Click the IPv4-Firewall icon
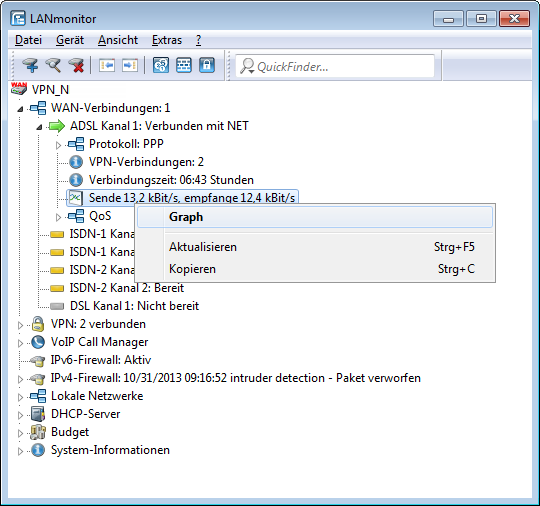 (37, 378)
